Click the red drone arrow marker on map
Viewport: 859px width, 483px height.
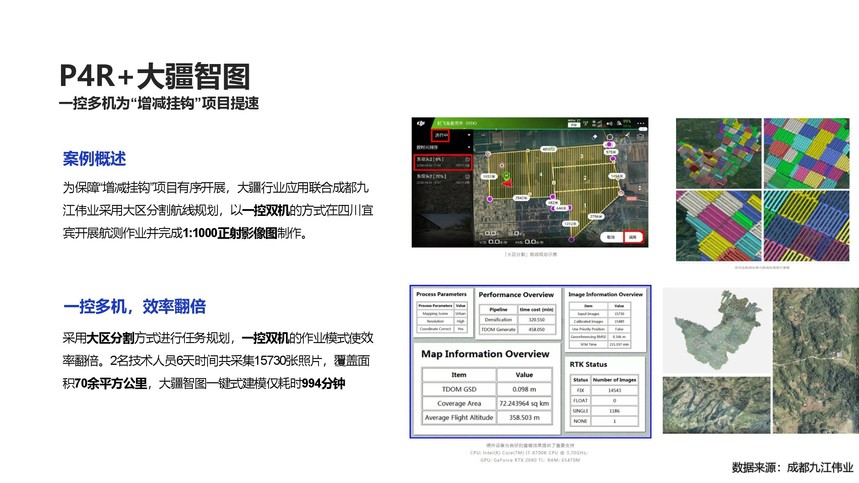tap(507, 183)
